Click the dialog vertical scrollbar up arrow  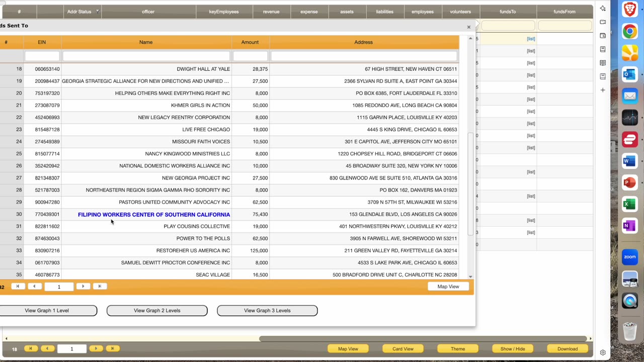click(x=471, y=38)
